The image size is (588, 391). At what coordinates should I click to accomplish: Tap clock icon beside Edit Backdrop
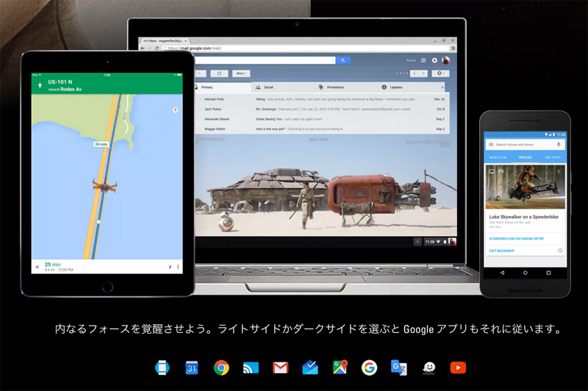560,251
